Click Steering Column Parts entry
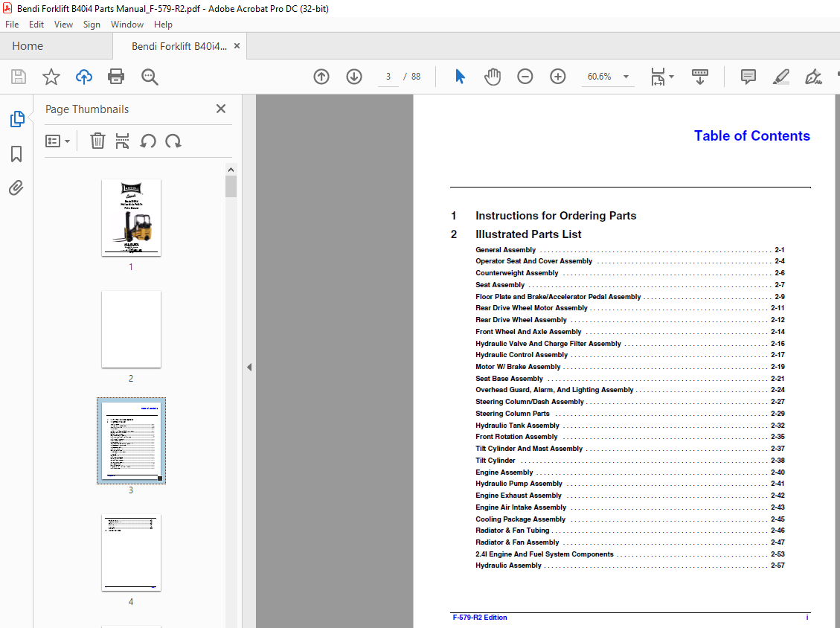This screenshot has height=628, width=840. point(630,414)
